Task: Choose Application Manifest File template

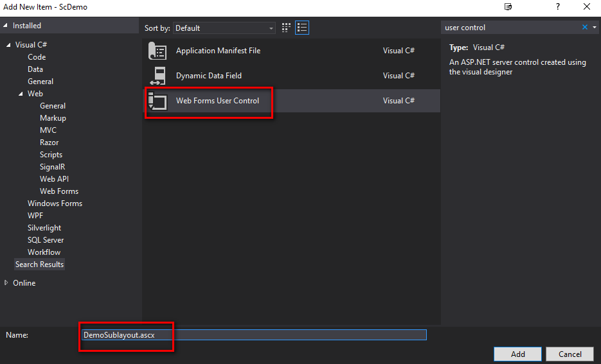Action: pyautogui.click(x=291, y=51)
